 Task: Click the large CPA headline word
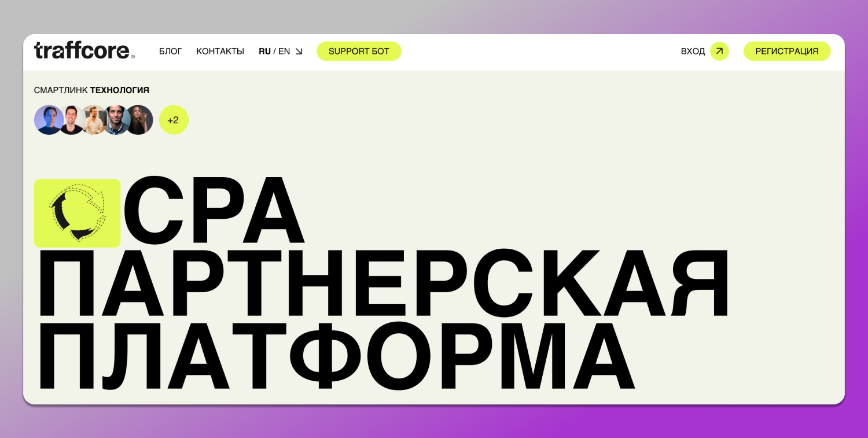[213, 211]
